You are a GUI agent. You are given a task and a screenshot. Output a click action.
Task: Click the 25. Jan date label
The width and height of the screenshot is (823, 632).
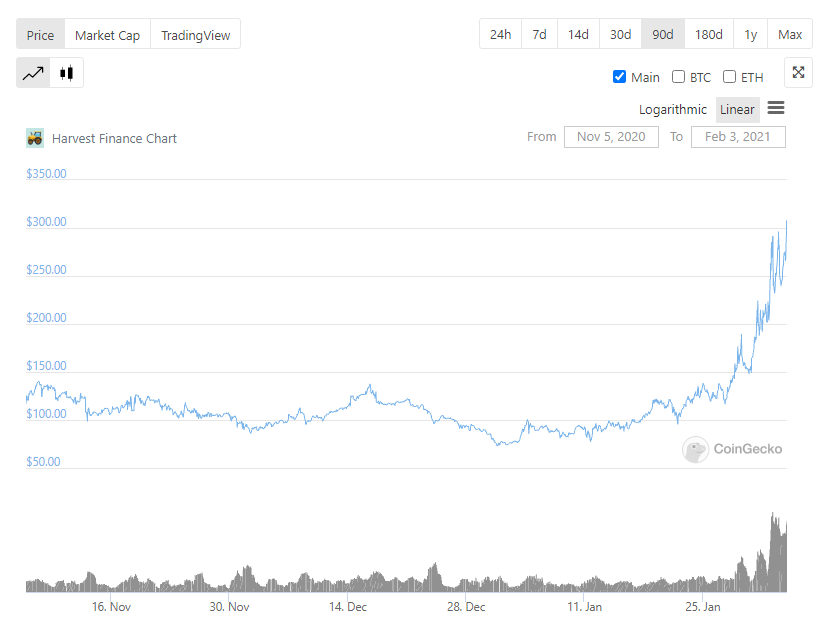(703, 607)
